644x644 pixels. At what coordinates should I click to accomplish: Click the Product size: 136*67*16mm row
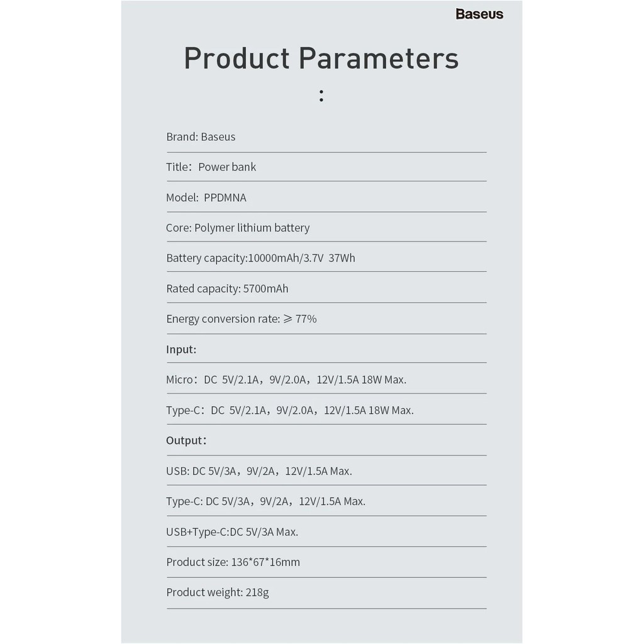[233, 562]
